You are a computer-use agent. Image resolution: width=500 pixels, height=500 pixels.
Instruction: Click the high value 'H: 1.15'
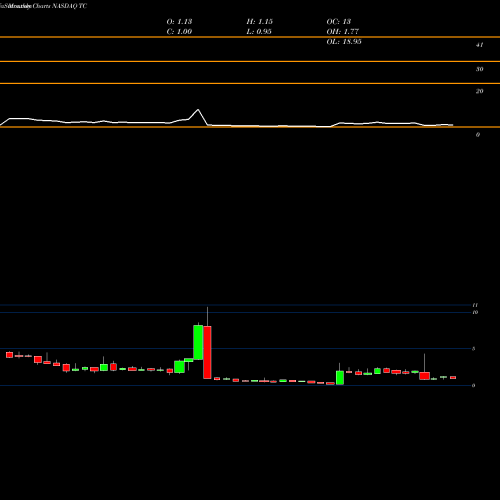click(x=260, y=22)
